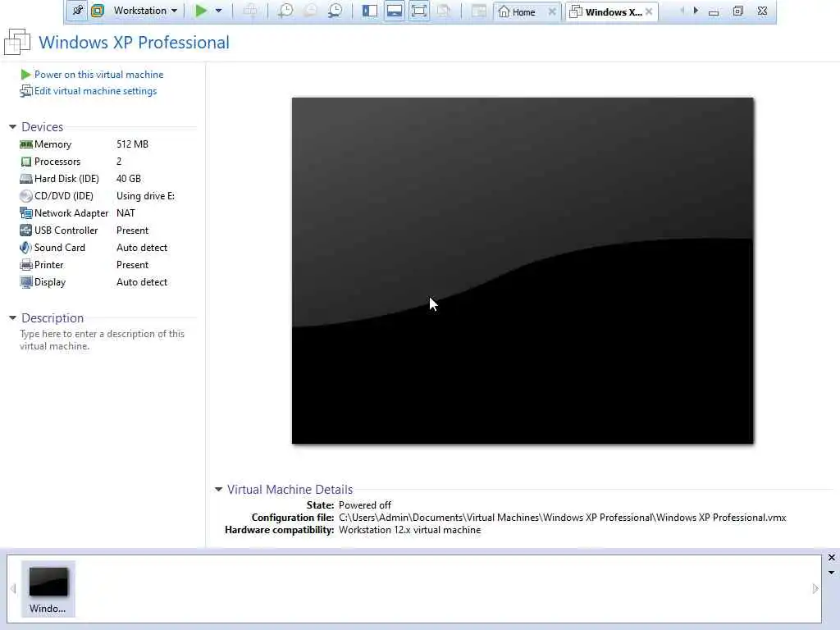
Task: Click the 40 GB hard disk value
Action: coord(129,178)
